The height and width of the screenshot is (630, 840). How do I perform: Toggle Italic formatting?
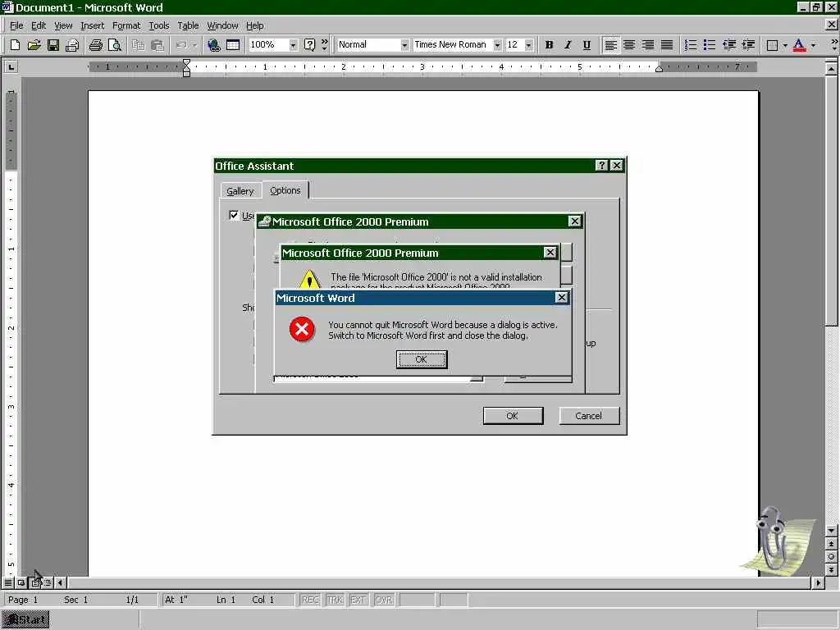pyautogui.click(x=568, y=45)
